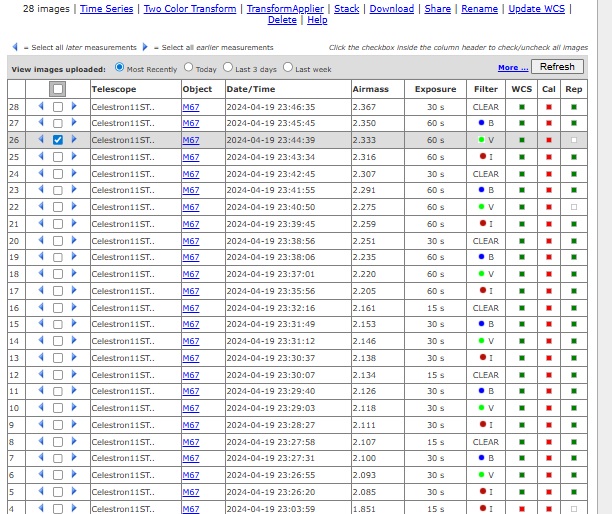Click the Exposure column header

[x=435, y=89]
